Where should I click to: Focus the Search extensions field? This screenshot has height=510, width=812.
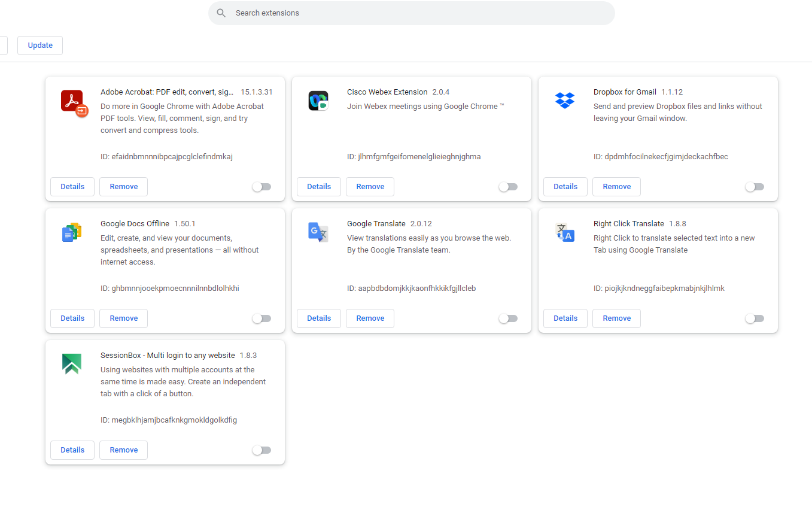412,13
